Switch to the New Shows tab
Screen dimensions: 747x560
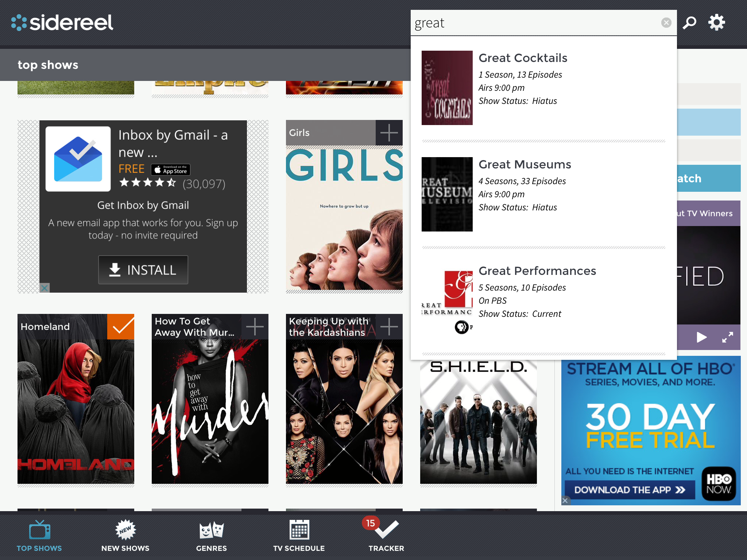[125, 536]
